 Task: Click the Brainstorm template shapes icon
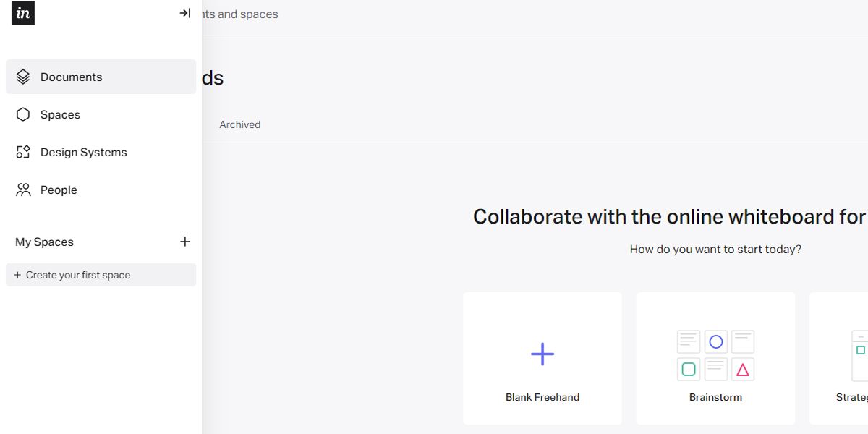[x=715, y=355]
